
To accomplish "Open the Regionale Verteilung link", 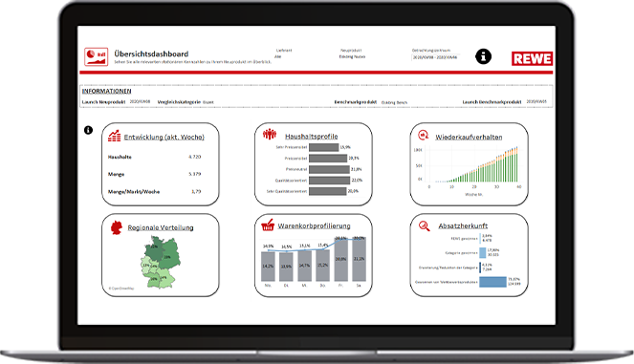I will [x=161, y=227].
